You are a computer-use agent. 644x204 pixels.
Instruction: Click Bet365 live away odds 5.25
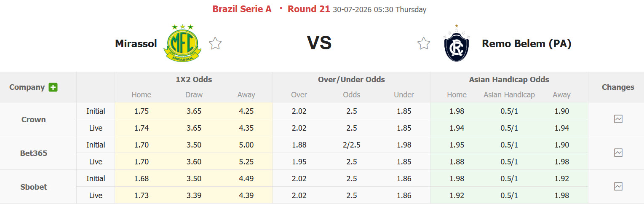(246, 161)
